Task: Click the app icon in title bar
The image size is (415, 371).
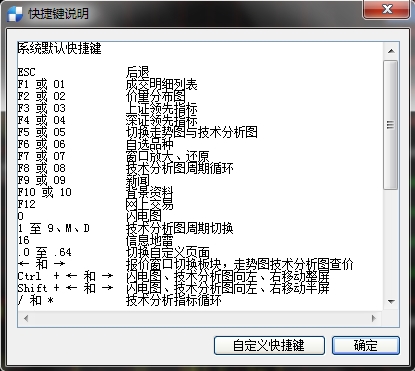Action: tap(15, 14)
